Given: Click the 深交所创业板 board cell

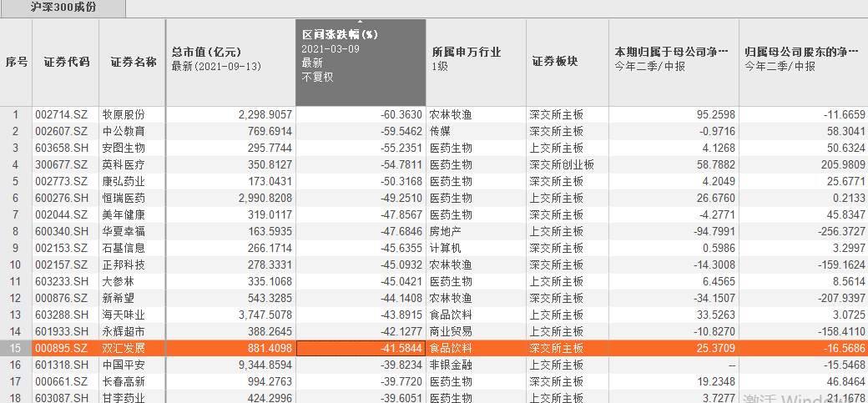Looking at the screenshot, I should point(568,164).
